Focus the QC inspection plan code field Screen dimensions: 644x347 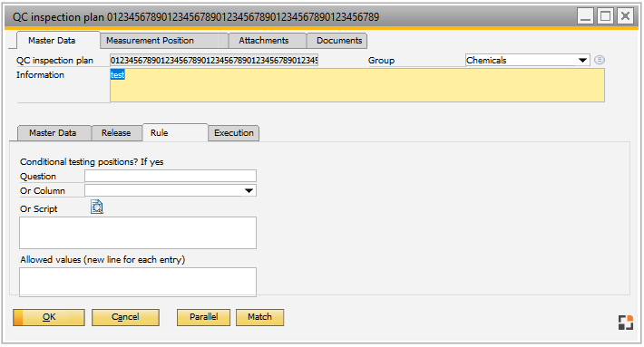click(x=214, y=61)
